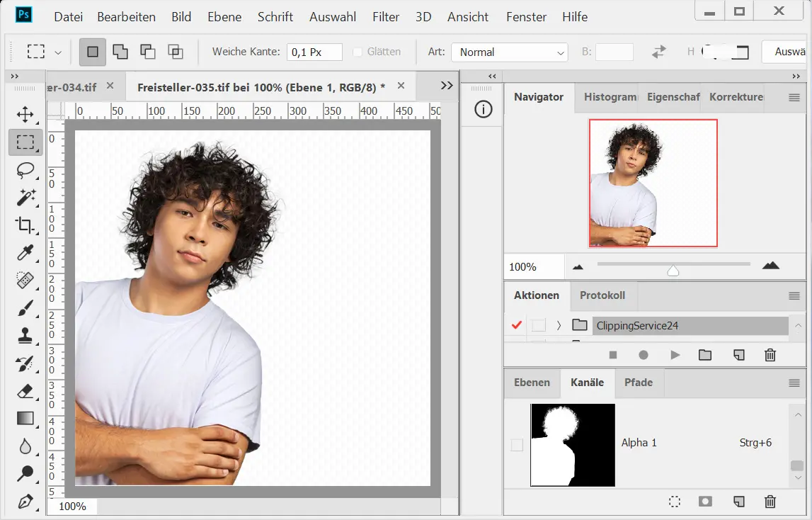
Task: Select the Lasso tool
Action: (25, 170)
